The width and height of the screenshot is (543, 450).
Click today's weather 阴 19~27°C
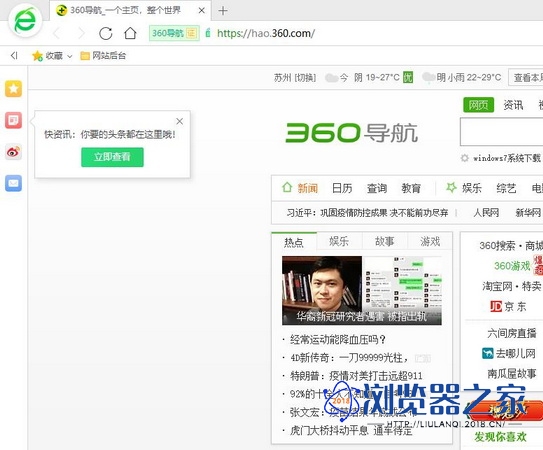click(369, 78)
